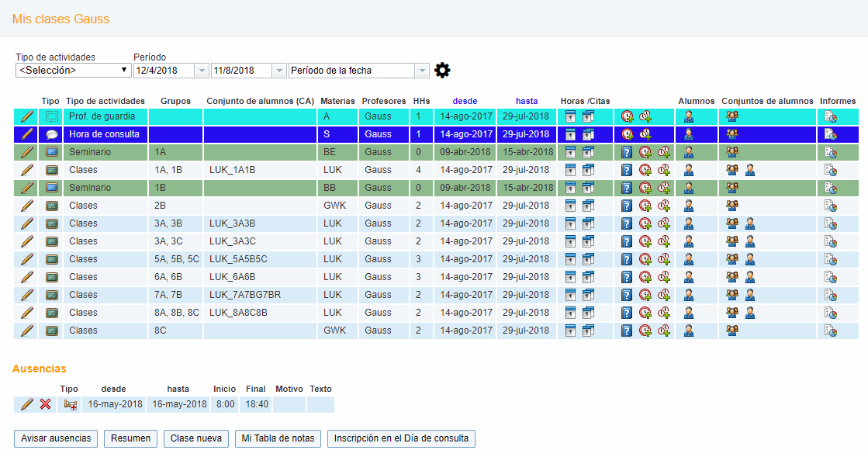Add multiple appointments for LUK_8A8C8B row
Image resolution: width=868 pixels, height=457 pixels.
664,313
